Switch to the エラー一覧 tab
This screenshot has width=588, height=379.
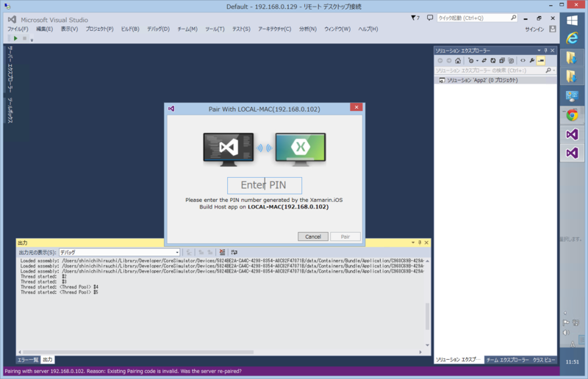[28, 360]
